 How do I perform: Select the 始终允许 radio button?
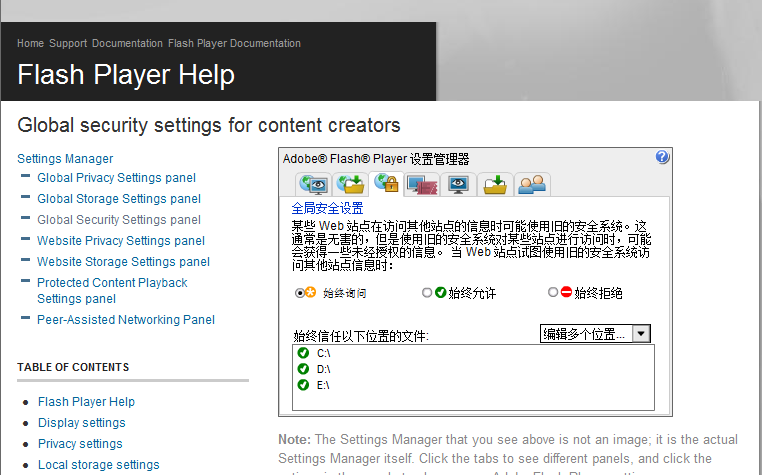pyautogui.click(x=427, y=292)
